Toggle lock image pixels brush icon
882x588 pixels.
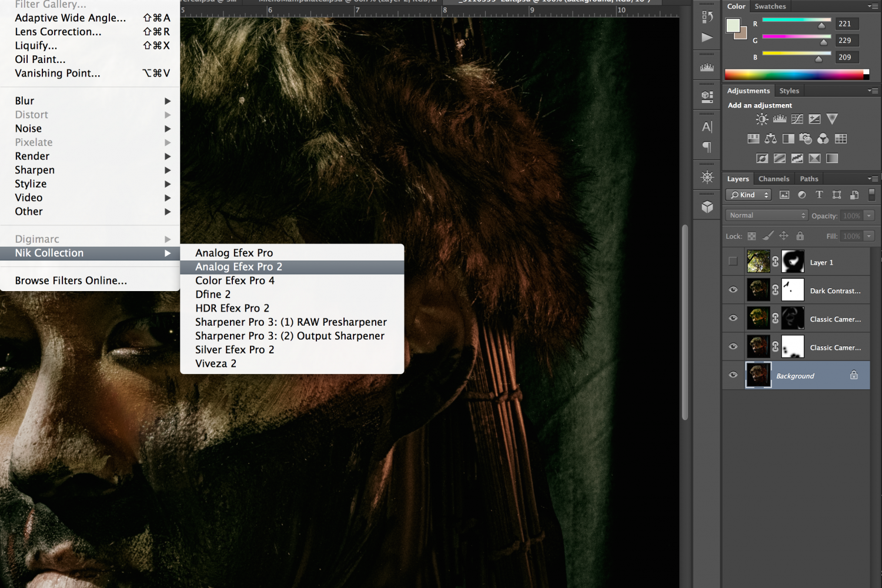tap(768, 236)
